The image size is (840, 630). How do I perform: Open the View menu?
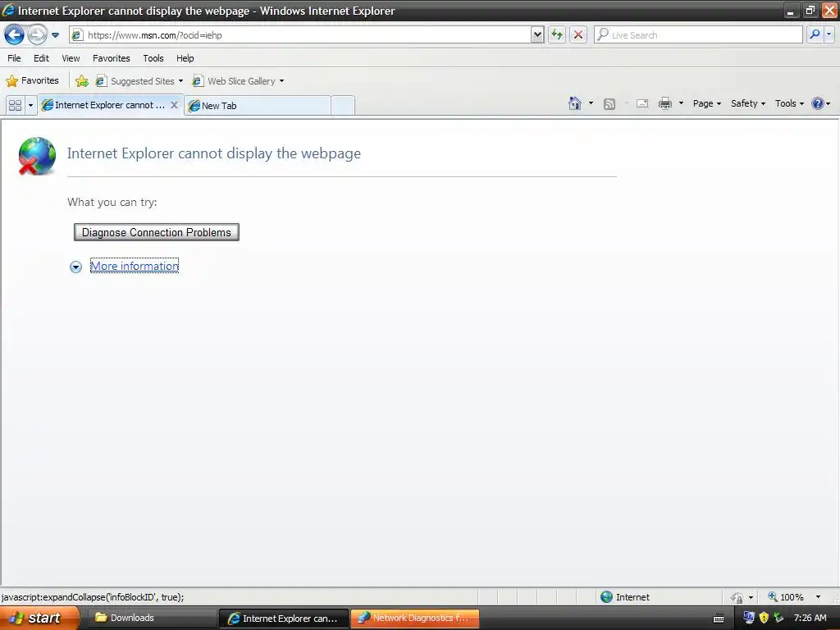pyautogui.click(x=71, y=58)
